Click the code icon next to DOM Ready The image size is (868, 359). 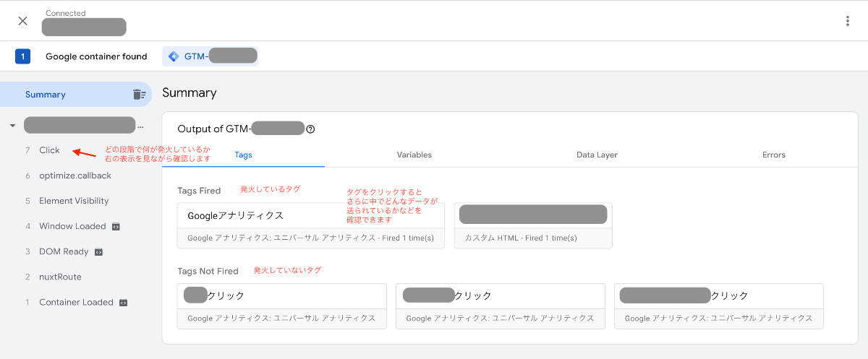click(98, 252)
